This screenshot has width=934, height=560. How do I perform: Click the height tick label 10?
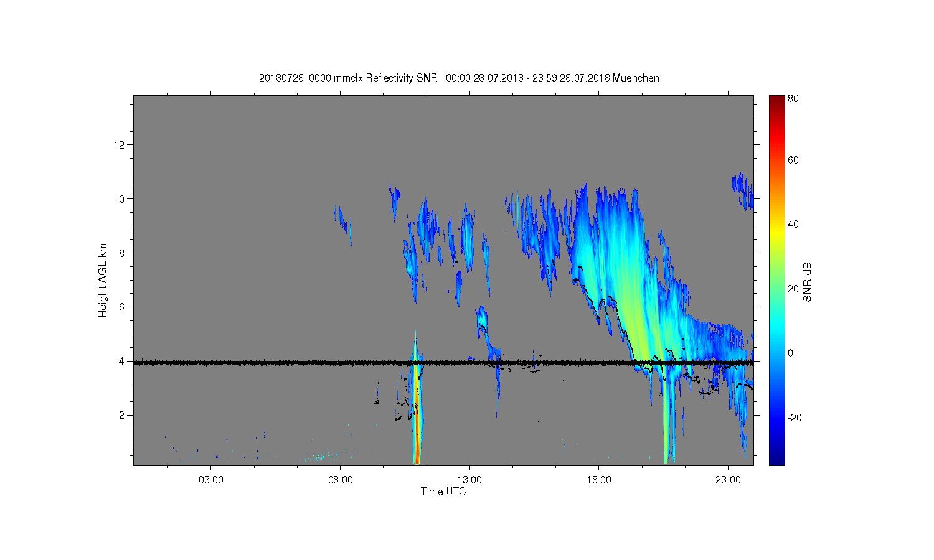point(120,199)
